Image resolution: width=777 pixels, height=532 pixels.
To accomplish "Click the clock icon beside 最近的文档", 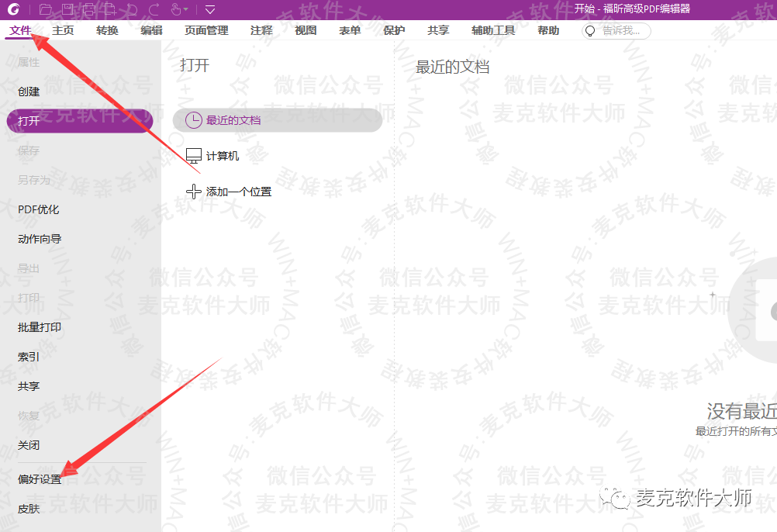I will [193, 120].
